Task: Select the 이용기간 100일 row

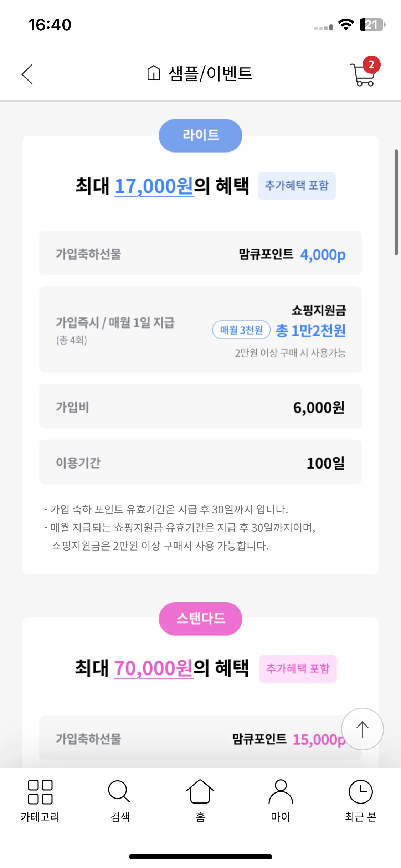Action: click(200, 462)
